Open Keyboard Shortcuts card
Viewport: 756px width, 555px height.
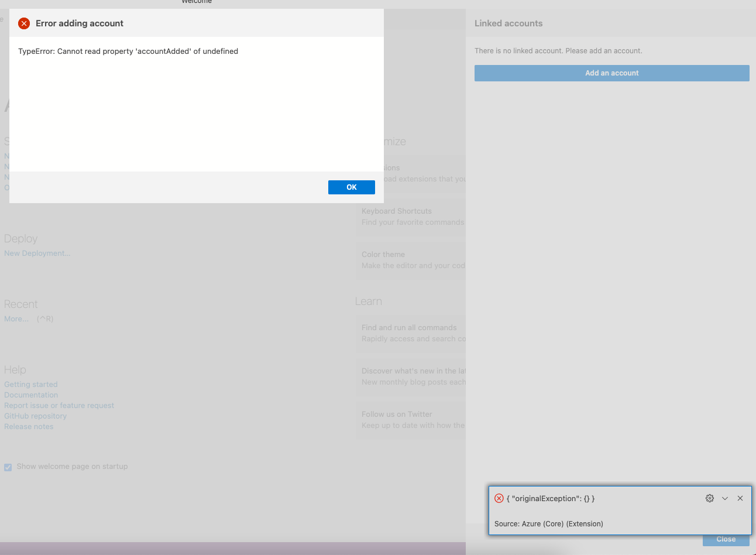pos(411,217)
